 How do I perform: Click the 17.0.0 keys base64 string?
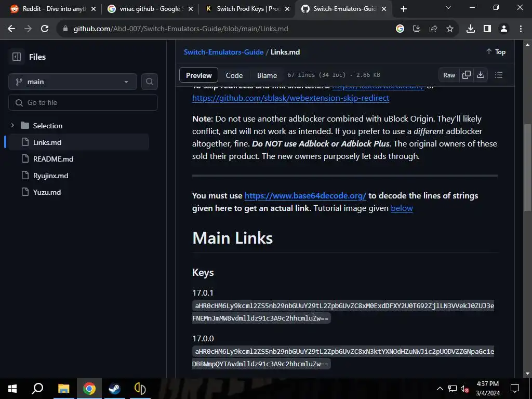click(343, 357)
